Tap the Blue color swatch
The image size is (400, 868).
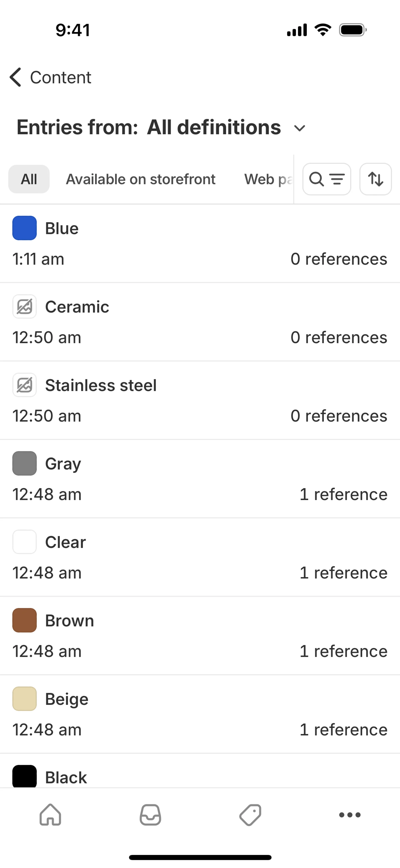[x=25, y=228]
